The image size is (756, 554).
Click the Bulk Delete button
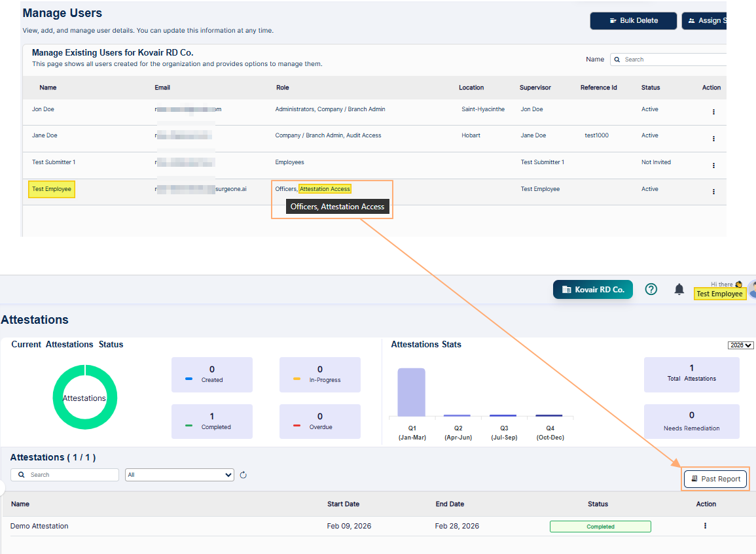pyautogui.click(x=633, y=20)
